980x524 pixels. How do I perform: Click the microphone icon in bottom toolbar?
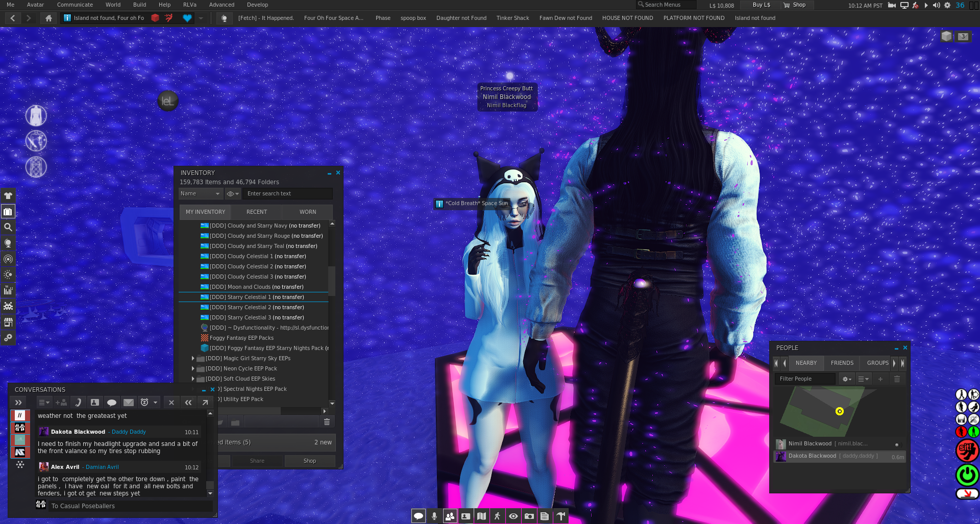tap(434, 516)
